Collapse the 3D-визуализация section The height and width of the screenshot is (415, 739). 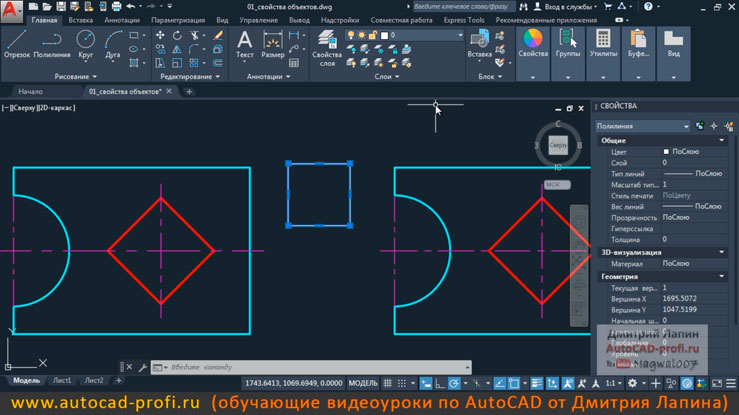[x=722, y=252]
